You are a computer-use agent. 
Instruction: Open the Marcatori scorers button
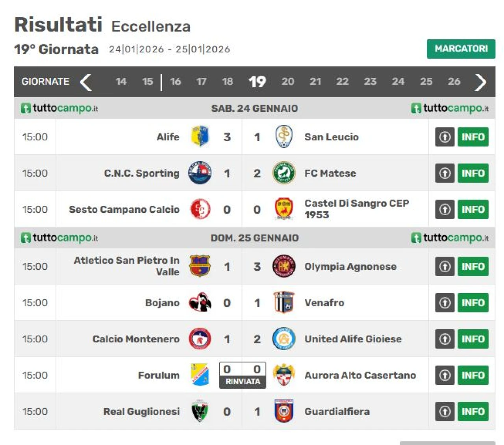coord(461,49)
